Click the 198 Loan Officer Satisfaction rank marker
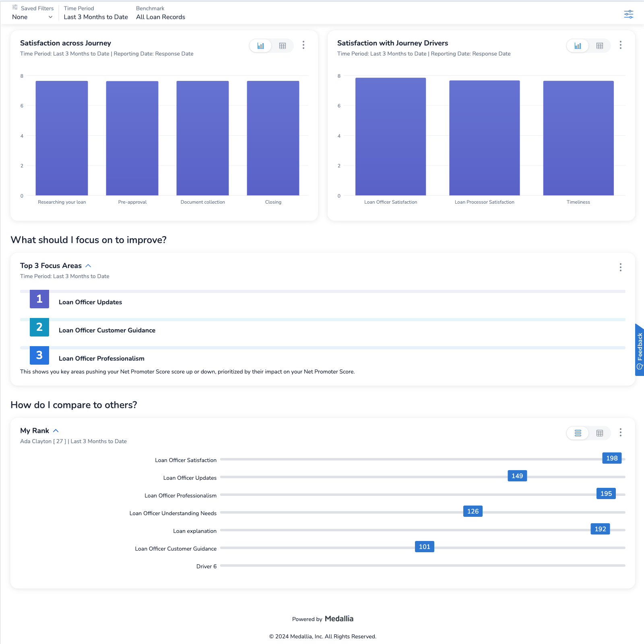 [611, 458]
